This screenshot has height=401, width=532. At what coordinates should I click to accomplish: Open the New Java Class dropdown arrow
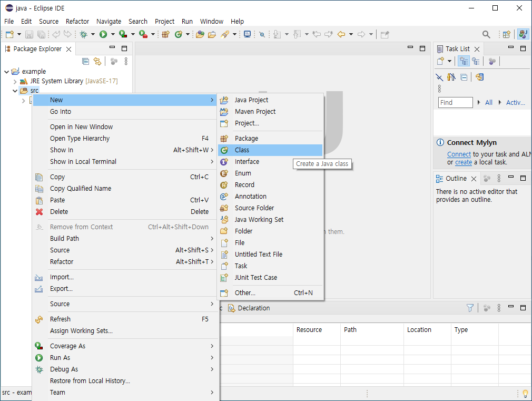[188, 34]
